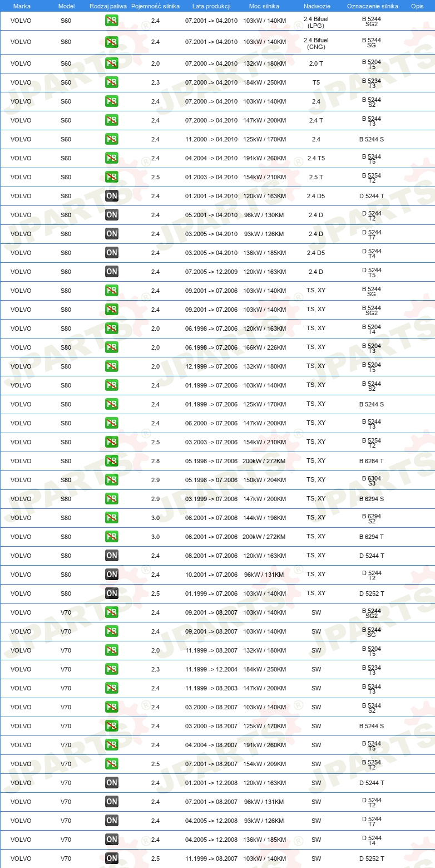Screen dimensions: 435x868
Task: Select the petrol icon in the S60 B 5204 T5 row
Action: pos(112,63)
